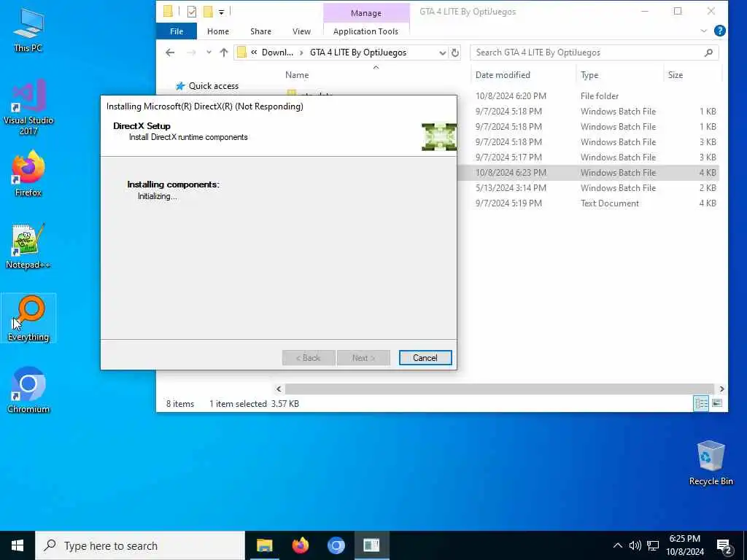Click the breadcrumb overflow chevron in address bar
The height and width of the screenshot is (560, 747).
[x=254, y=52]
